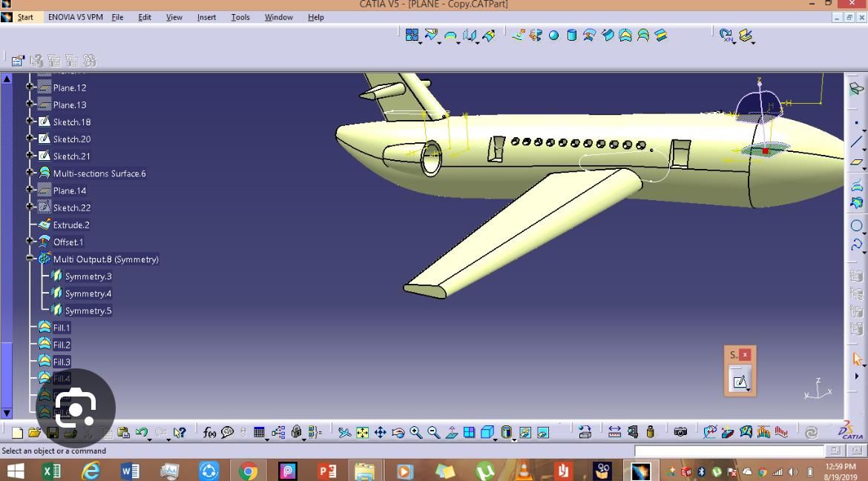
Task: Open the Formula f(x) tool
Action: pyautogui.click(x=210, y=433)
